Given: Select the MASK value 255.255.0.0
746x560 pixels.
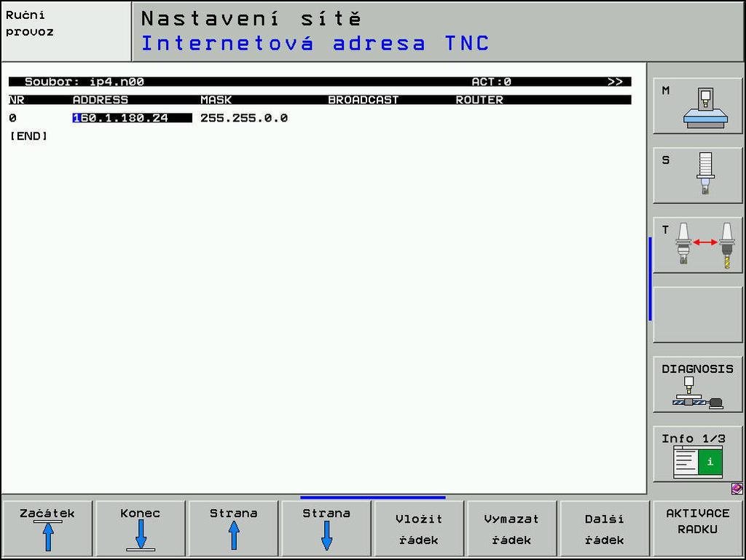Looking at the screenshot, I should pyautogui.click(x=244, y=118).
